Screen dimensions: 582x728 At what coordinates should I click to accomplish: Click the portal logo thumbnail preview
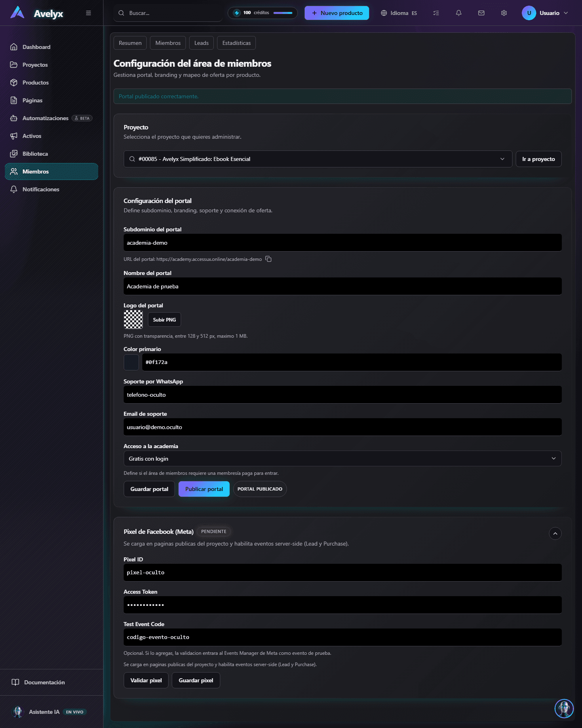point(133,320)
